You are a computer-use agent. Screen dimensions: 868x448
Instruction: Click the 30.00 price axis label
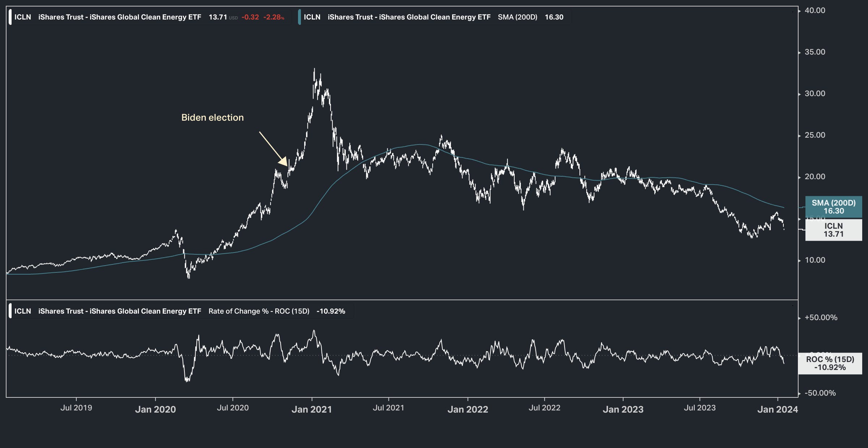coord(815,94)
